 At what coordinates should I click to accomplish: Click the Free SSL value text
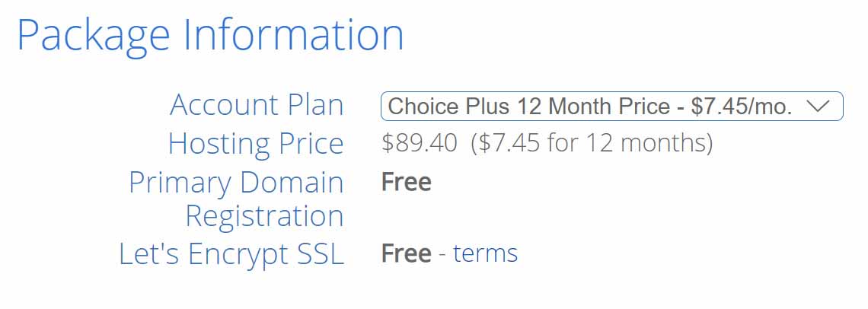coord(407,253)
